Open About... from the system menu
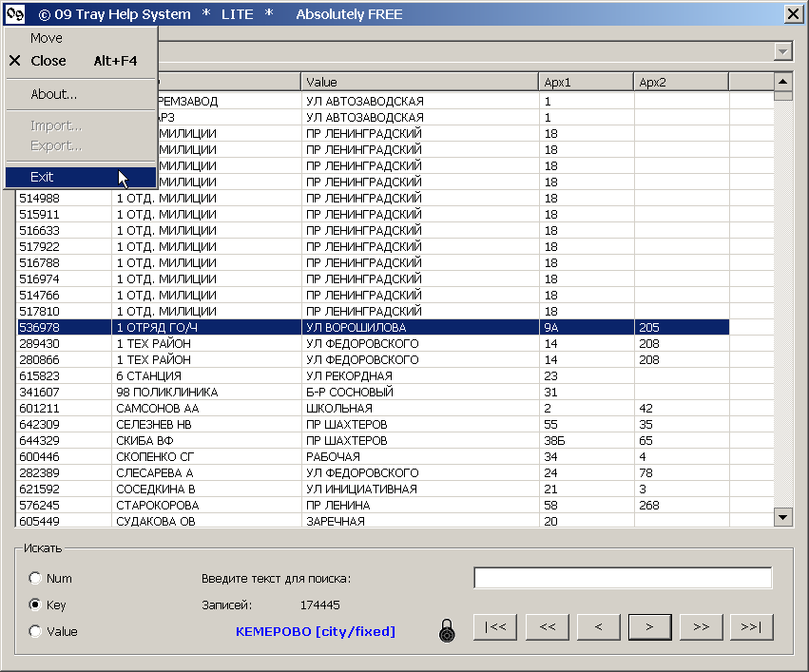Viewport: 809px width, 672px height. [54, 94]
